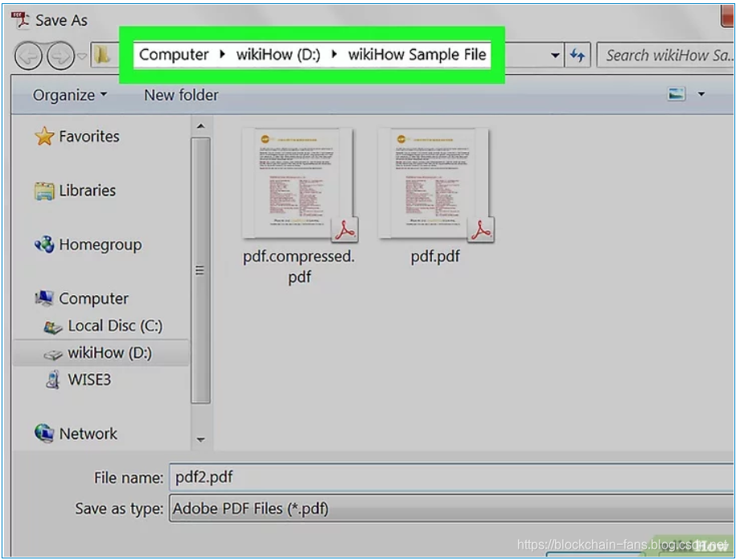This screenshot has height=560, width=736.
Task: Select Libraries in navigation pane
Action: point(88,191)
